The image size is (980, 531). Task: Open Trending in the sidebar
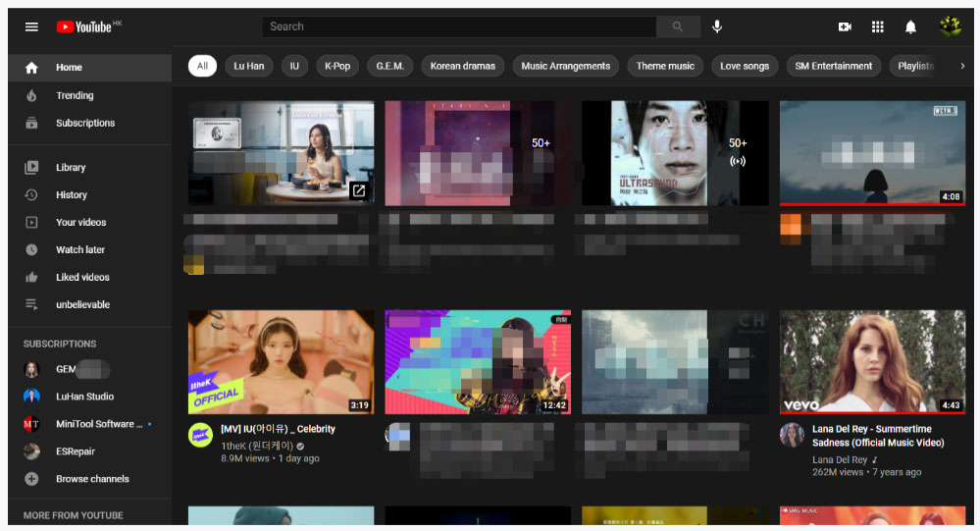point(90,95)
